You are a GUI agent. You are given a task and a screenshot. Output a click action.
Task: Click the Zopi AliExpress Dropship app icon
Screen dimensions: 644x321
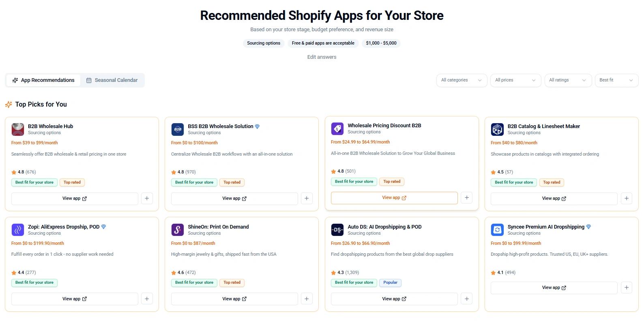18,230
